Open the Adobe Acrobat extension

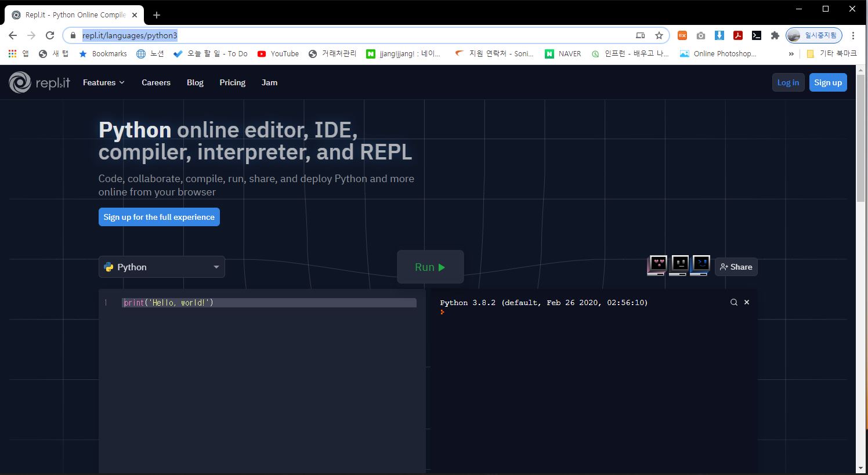tap(737, 35)
